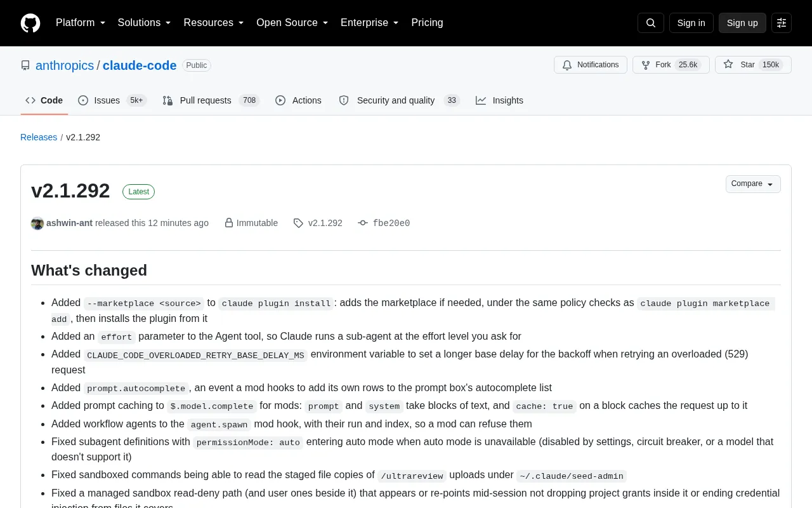Expand the Enterprise menu
This screenshot has width=812, height=508.
(x=370, y=23)
